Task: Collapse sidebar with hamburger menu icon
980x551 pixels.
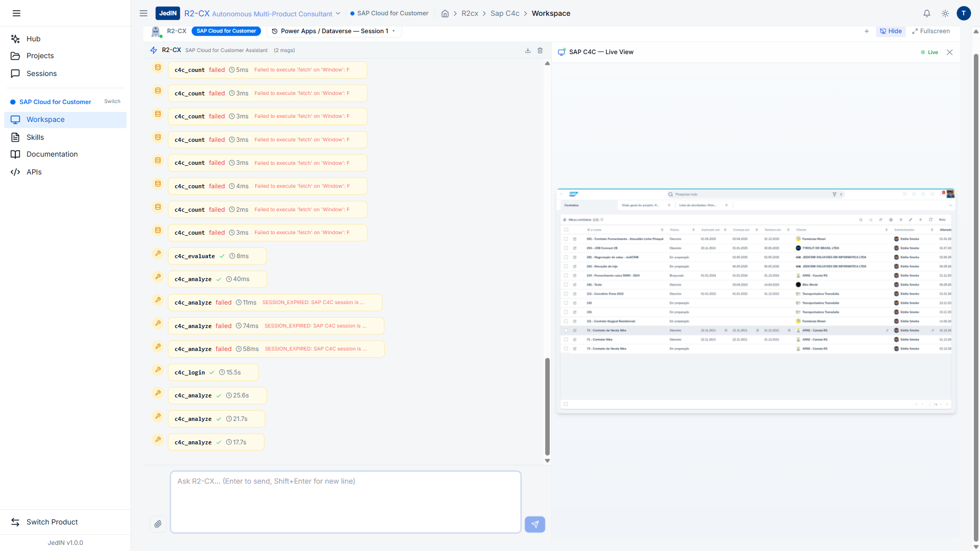Action: (x=16, y=13)
